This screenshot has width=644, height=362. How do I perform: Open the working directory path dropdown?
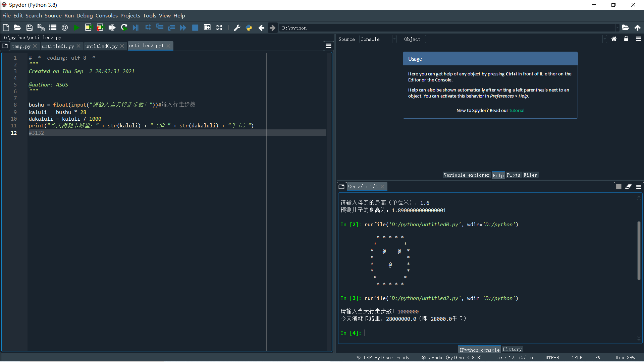click(x=617, y=28)
